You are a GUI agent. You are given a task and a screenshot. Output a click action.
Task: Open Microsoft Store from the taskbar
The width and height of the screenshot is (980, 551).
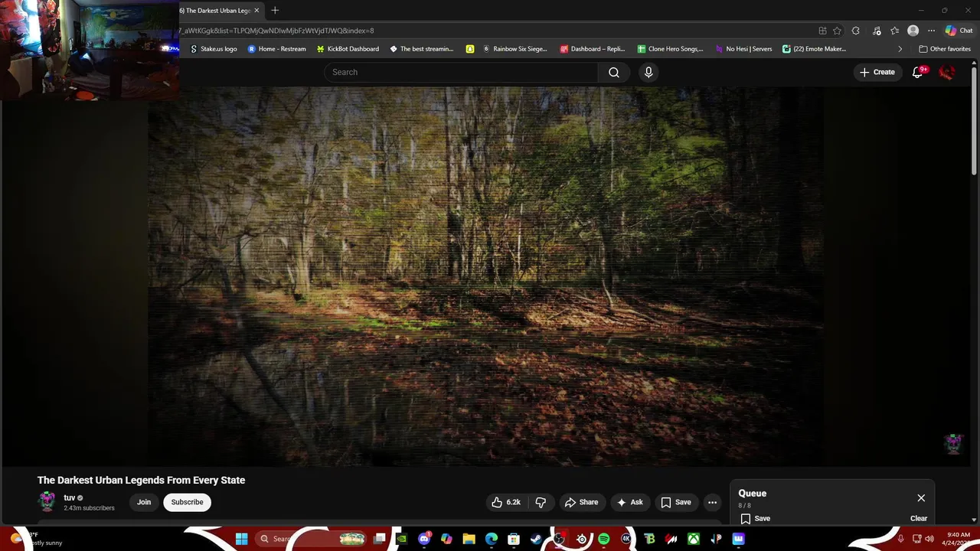tap(514, 539)
